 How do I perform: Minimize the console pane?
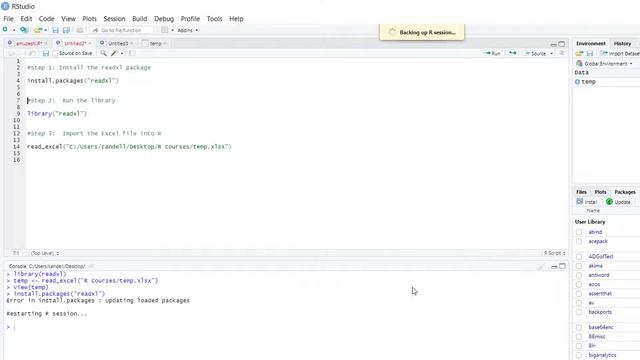point(554,266)
